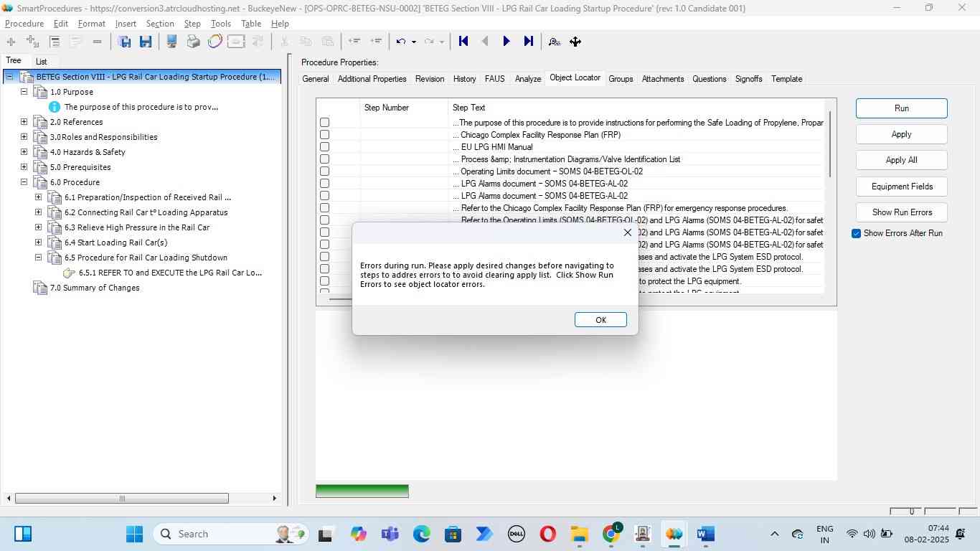The image size is (980, 551).
Task: Click the Step Number column header
Action: (404, 108)
